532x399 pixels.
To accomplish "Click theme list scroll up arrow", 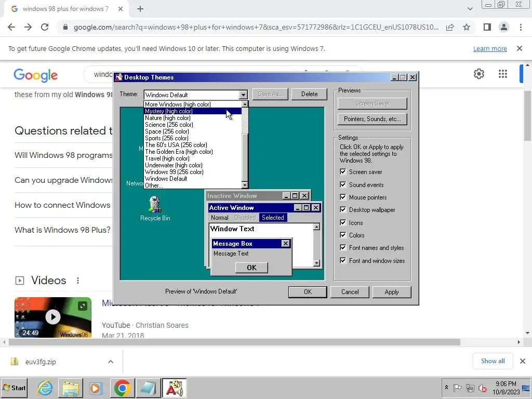I will (245, 104).
